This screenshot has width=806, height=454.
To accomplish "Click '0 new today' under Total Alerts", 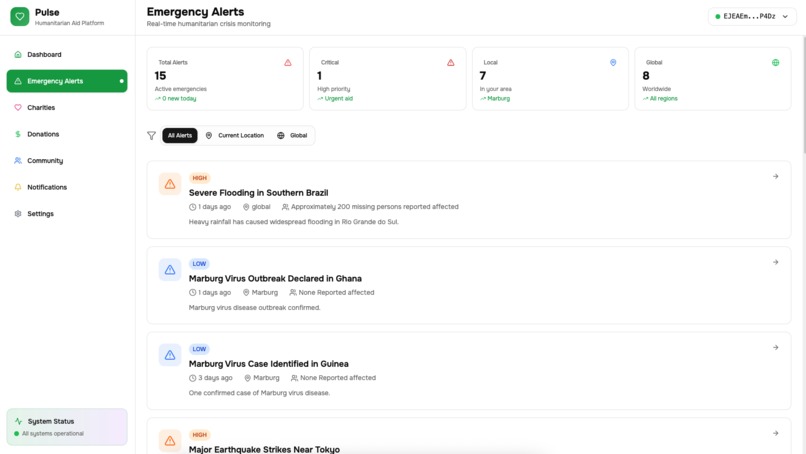I will (x=179, y=99).
